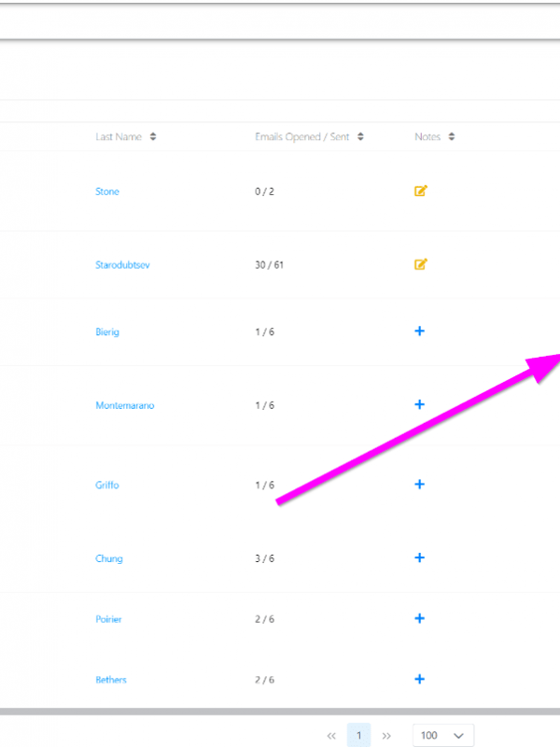Open Starodubtsev contact link

(122, 265)
